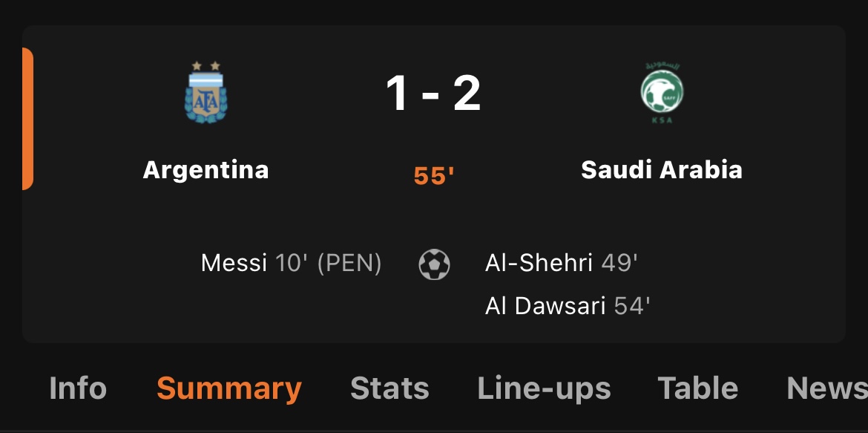Viewport: 868px width, 433px height.
Task: Click the 1 - 2 match score
Action: 433,94
